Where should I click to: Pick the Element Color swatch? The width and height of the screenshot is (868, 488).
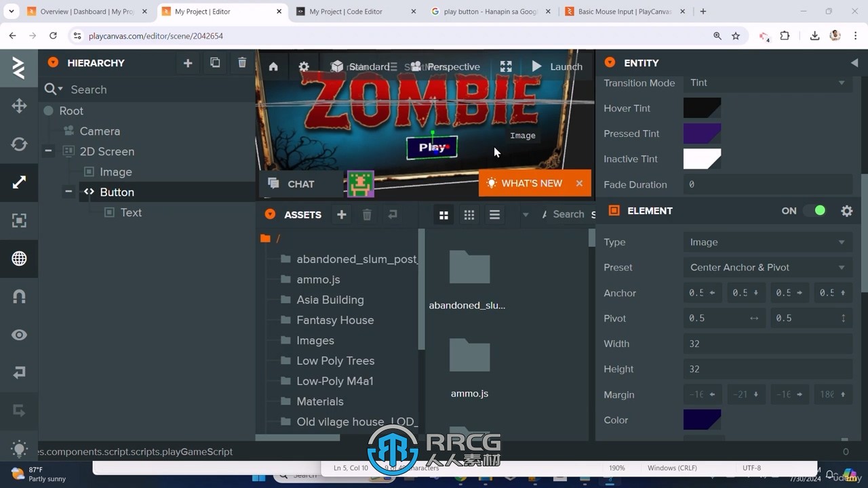pyautogui.click(x=702, y=420)
